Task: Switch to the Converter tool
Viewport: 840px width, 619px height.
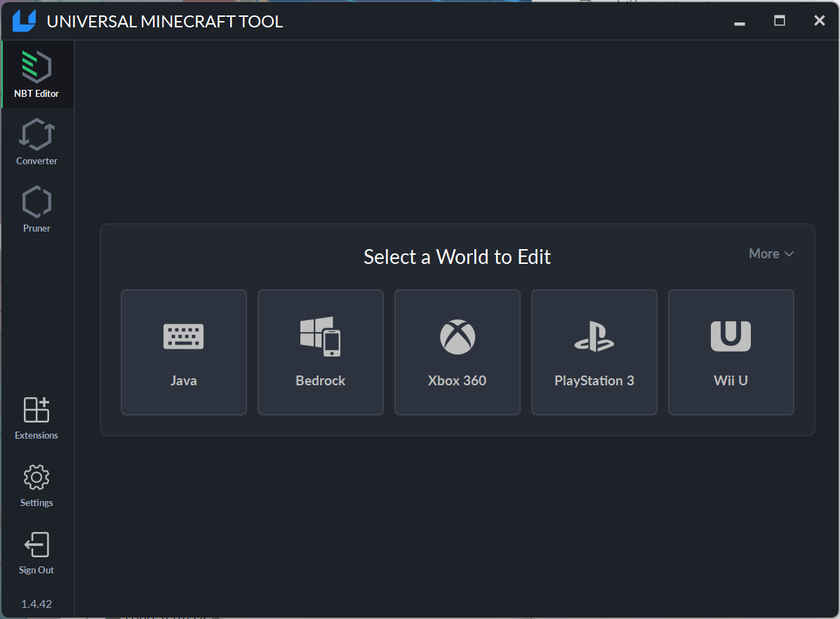Action: tap(37, 142)
